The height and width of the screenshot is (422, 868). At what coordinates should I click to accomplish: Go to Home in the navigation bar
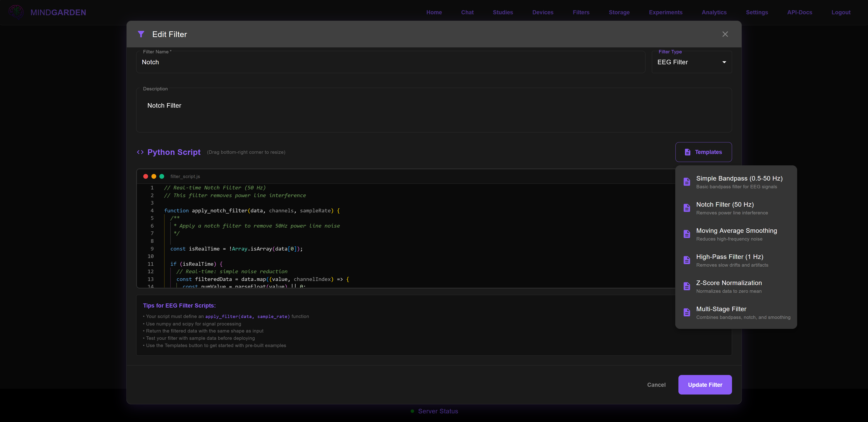click(434, 12)
